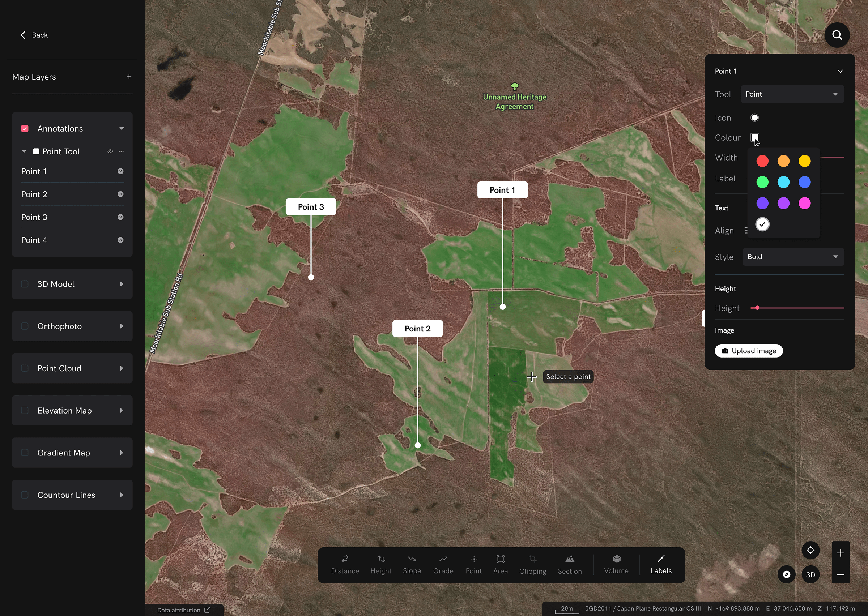The width and height of the screenshot is (868, 616).
Task: Enable the Elevation Map layer checkbox
Action: (25, 410)
